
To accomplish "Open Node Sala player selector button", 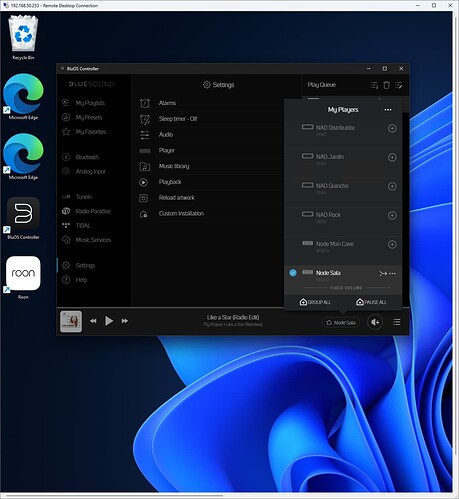I will [341, 322].
